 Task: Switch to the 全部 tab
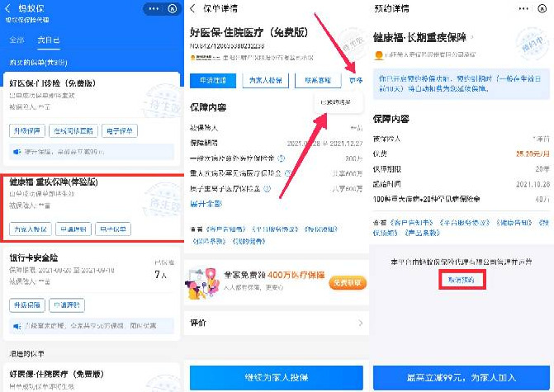[x=17, y=40]
